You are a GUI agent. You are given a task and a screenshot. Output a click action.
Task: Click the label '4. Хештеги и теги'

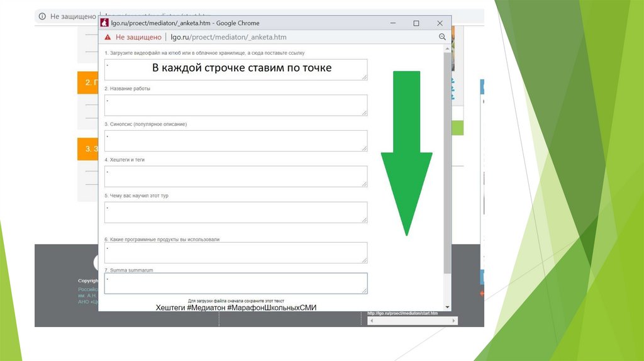pos(125,160)
